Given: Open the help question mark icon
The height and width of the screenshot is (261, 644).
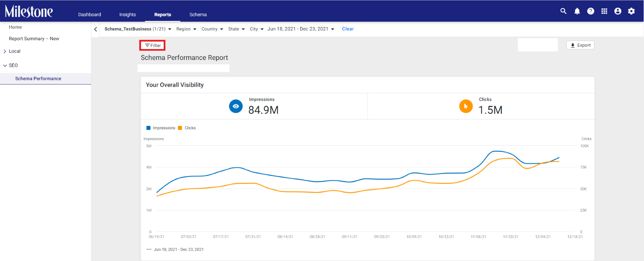Looking at the screenshot, I should point(590,11).
